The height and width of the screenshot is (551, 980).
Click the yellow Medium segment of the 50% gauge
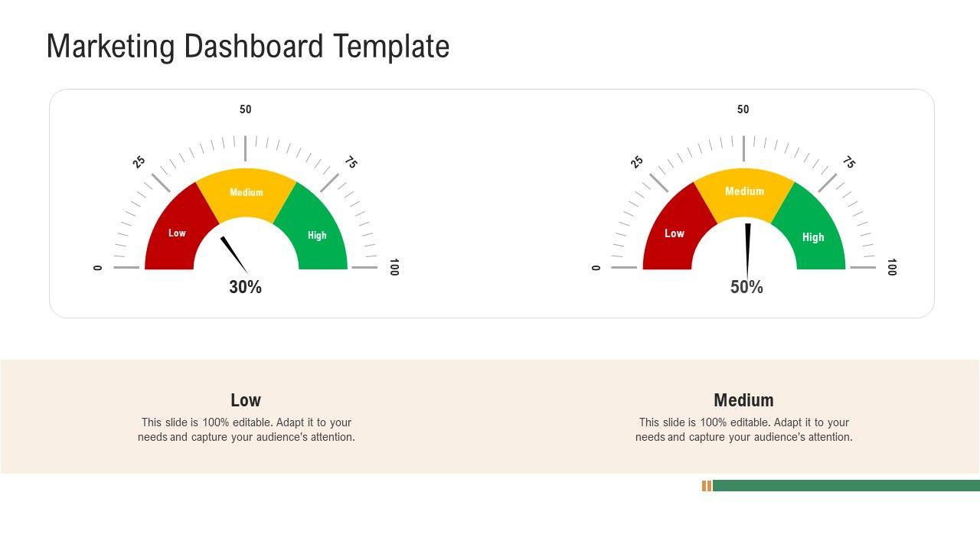[x=744, y=191]
